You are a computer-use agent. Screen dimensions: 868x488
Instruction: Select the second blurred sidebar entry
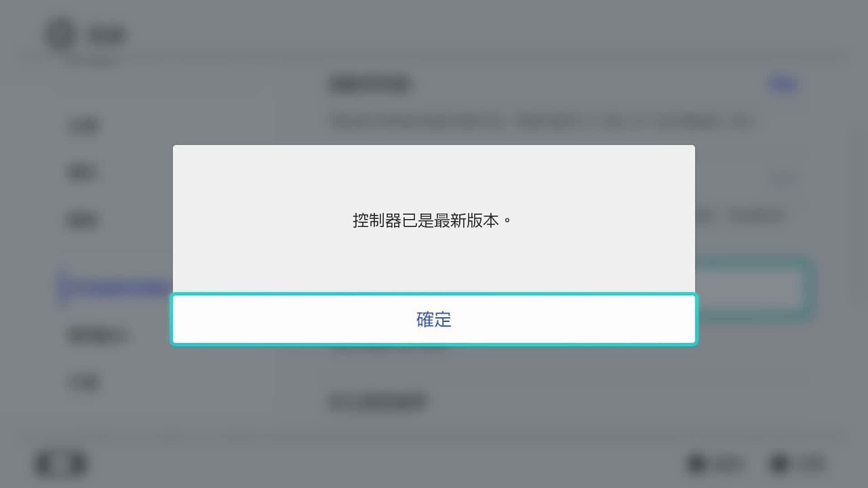[82, 173]
